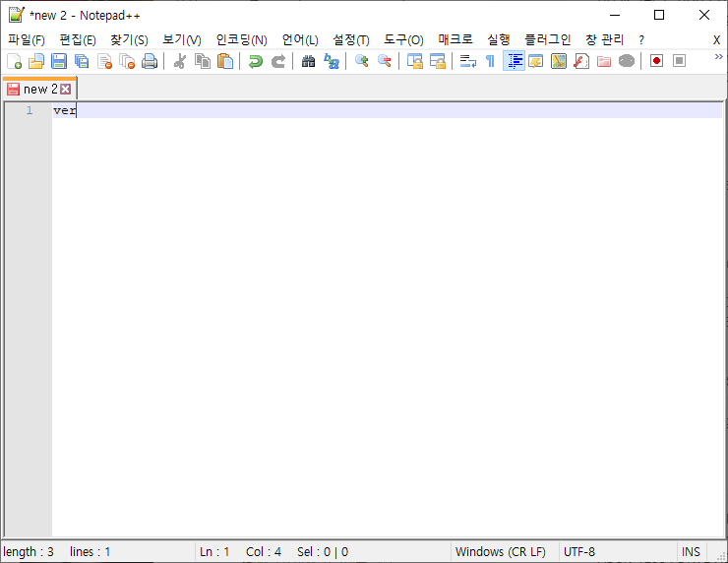Viewport: 728px width, 563px height.
Task: Open folder as workspace icon
Action: (x=604, y=61)
